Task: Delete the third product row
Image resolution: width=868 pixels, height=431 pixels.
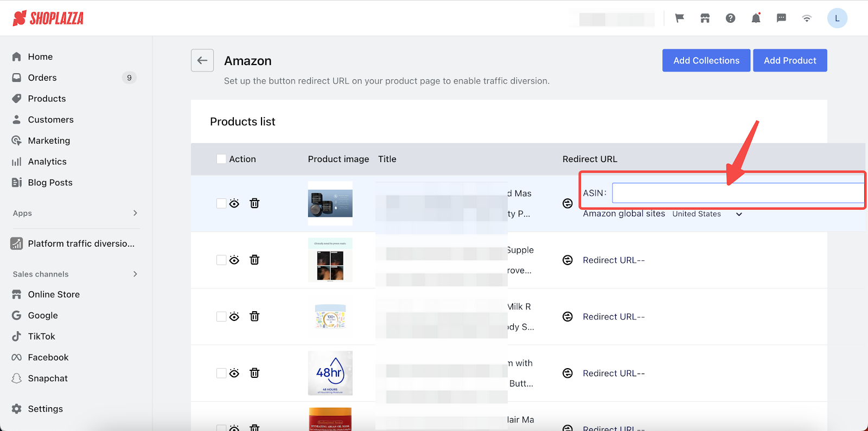Action: pos(254,316)
